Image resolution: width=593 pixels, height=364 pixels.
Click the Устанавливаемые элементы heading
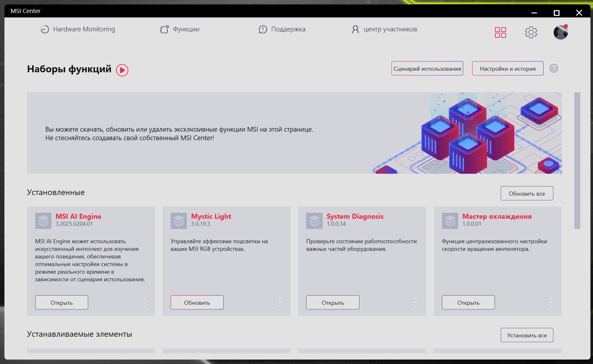tap(79, 334)
